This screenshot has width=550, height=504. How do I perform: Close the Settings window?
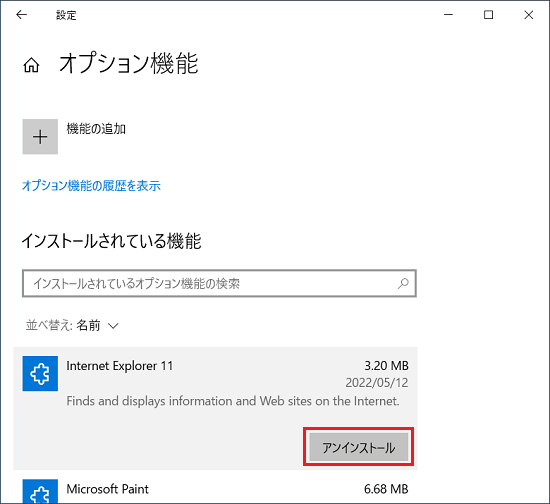[x=529, y=15]
